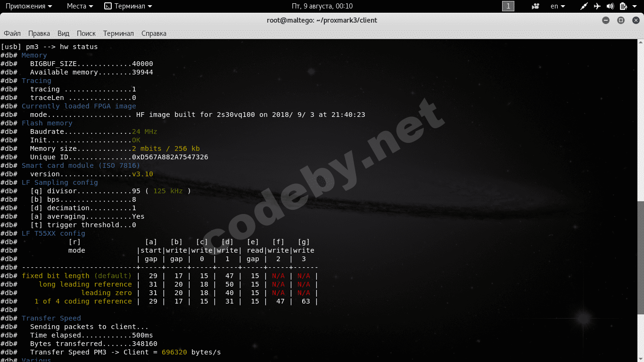Open the Вид menu
Viewport: 644px width, 362px height.
(63, 33)
